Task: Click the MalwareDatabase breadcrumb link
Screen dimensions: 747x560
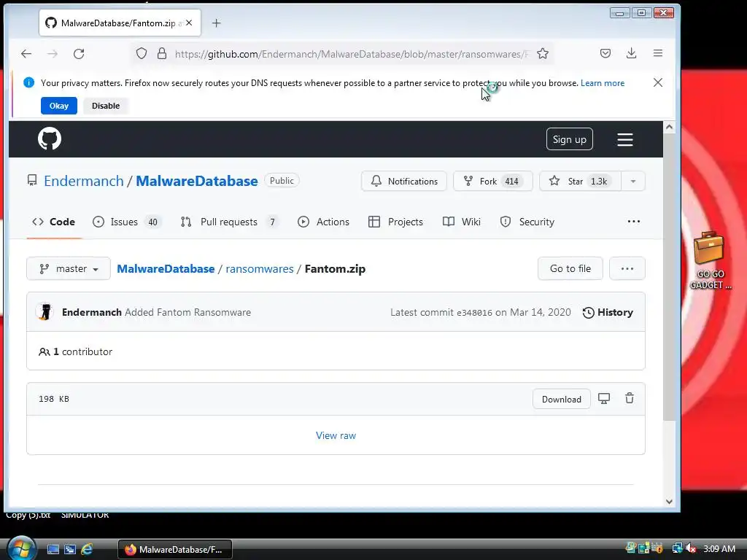Action: point(166,268)
